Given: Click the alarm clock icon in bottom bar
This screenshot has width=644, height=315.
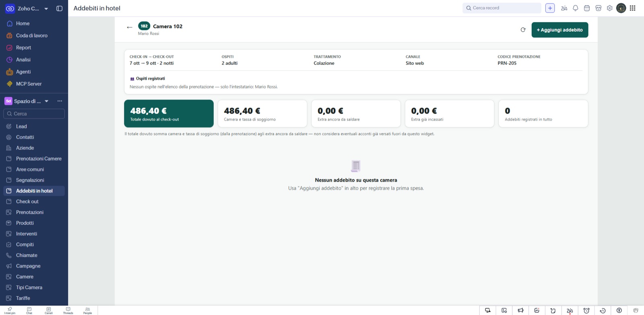Looking at the screenshot, I should tap(586, 311).
